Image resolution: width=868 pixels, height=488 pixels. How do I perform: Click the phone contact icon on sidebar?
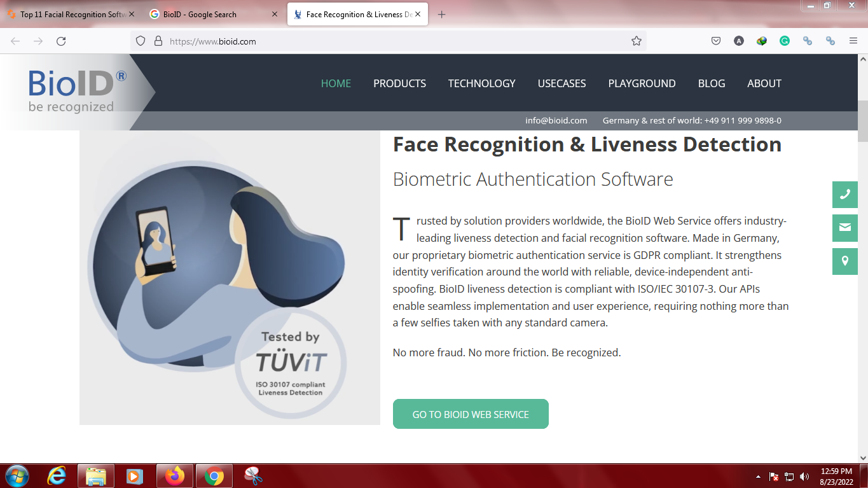point(845,195)
